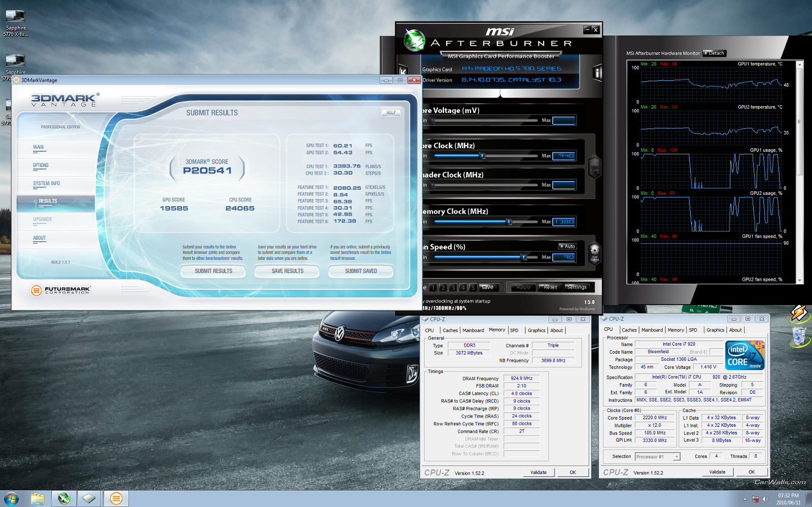Image resolution: width=812 pixels, height=507 pixels.
Task: Click the hardware monitor scrollbar up arrow
Action: coord(800,64)
